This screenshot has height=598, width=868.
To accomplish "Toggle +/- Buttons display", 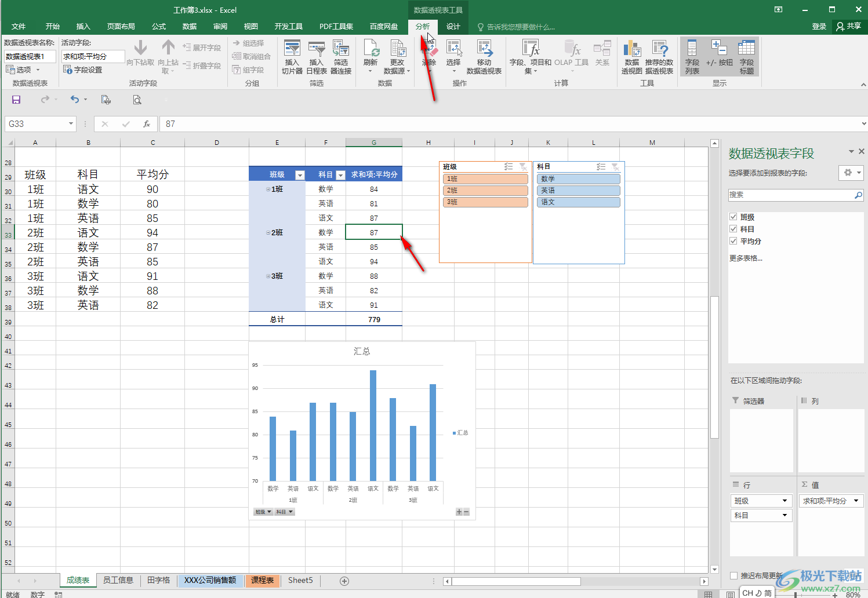I will (719, 57).
